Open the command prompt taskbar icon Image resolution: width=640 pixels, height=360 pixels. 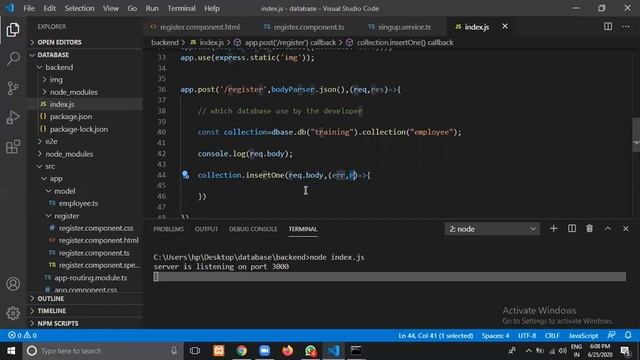[x=356, y=351]
